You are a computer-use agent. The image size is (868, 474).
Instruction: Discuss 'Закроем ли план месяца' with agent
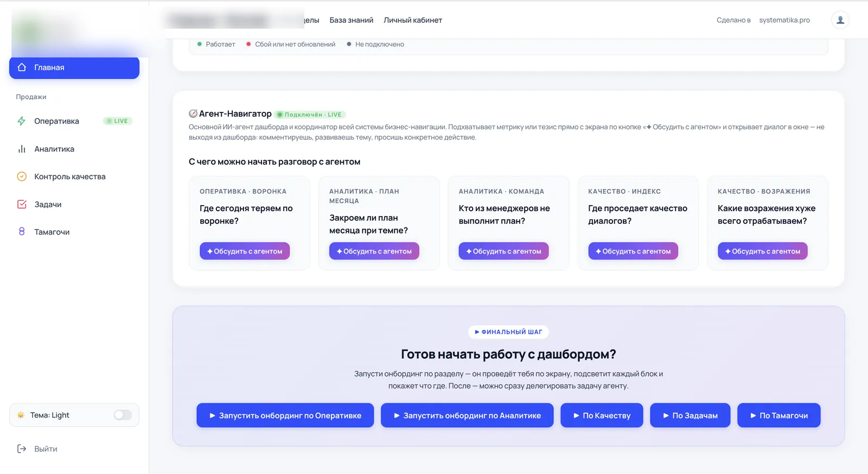tap(374, 251)
